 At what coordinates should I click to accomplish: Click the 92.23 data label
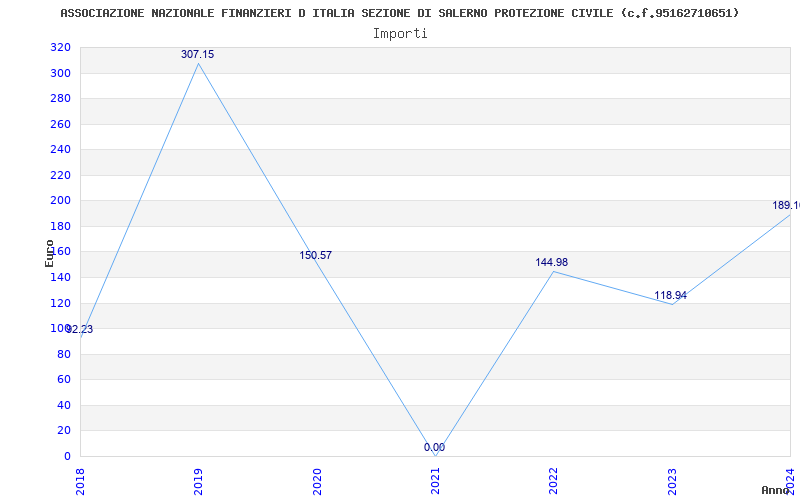(79, 330)
